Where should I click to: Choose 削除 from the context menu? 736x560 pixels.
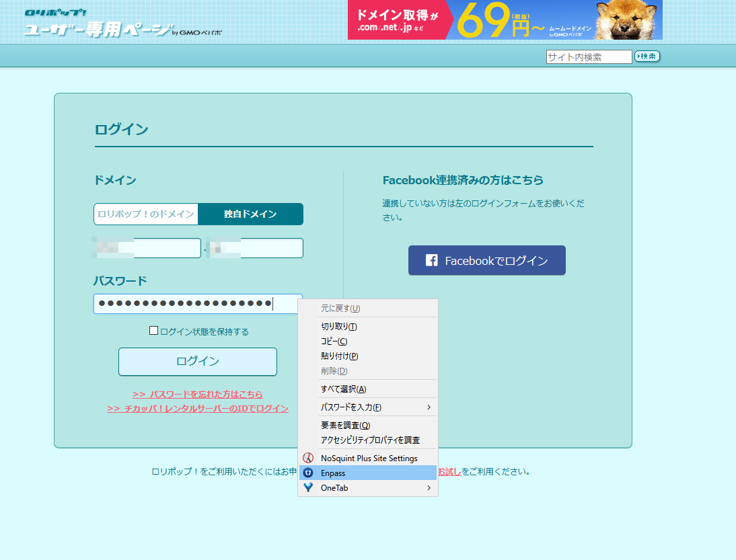pyautogui.click(x=368, y=371)
